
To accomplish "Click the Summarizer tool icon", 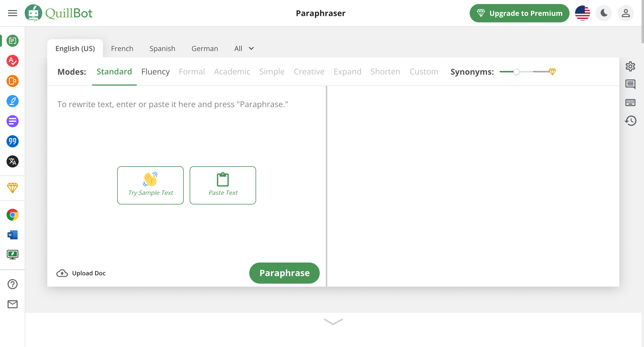I will tap(12, 121).
